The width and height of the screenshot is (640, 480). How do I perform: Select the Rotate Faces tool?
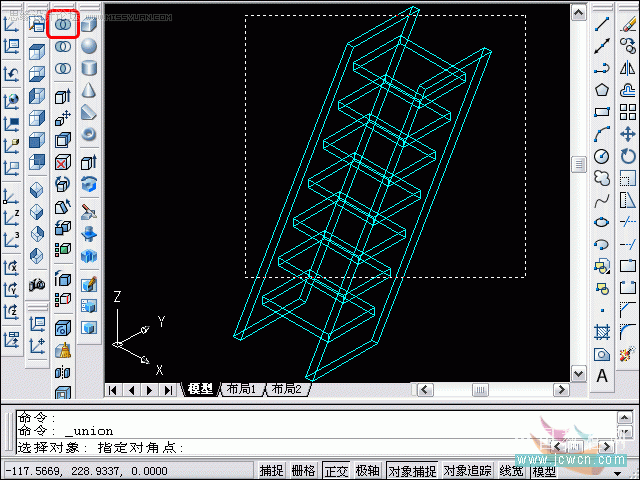tap(62, 184)
